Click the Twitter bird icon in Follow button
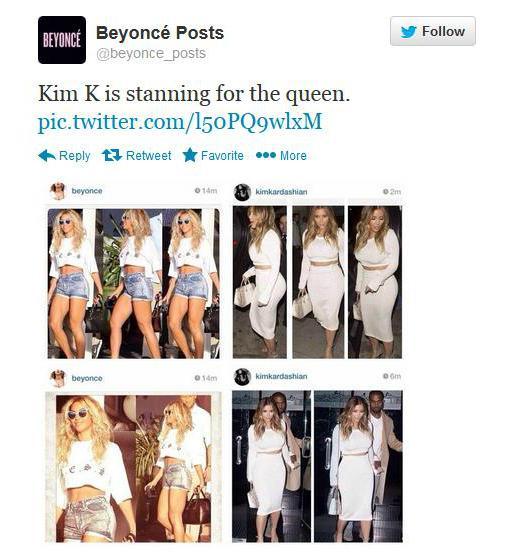Viewport: 511px width, 556px height. pos(409,32)
